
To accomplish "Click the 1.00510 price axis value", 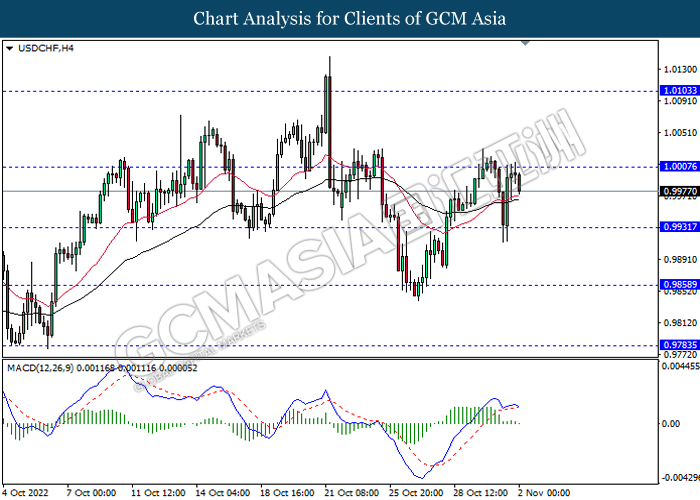I will click(680, 133).
